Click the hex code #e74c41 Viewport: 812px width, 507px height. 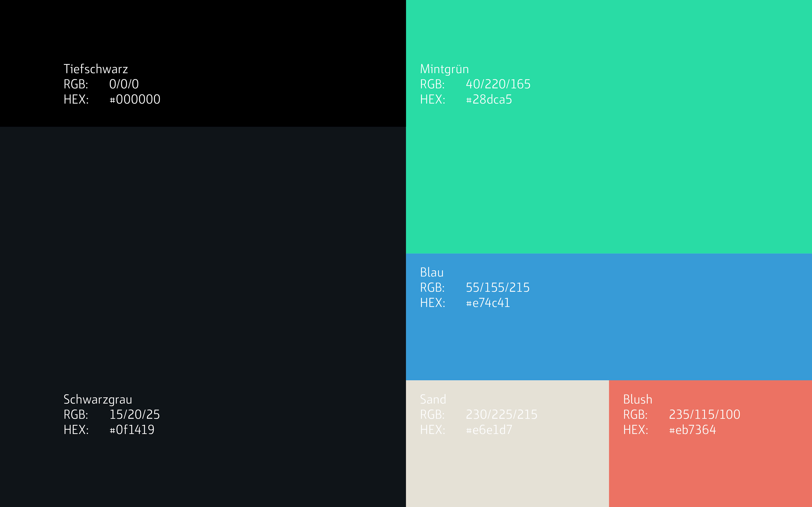[488, 303]
